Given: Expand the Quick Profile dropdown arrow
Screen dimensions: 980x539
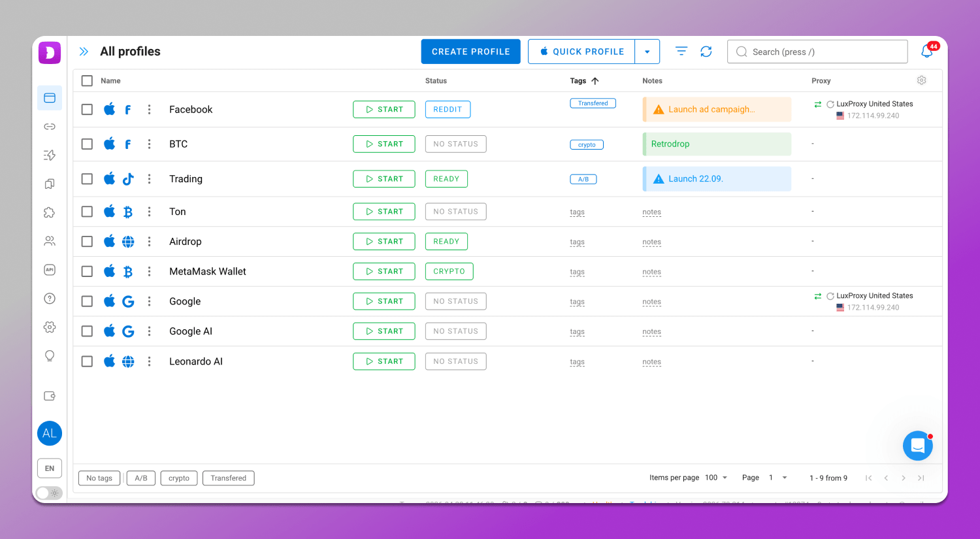Looking at the screenshot, I should point(647,52).
